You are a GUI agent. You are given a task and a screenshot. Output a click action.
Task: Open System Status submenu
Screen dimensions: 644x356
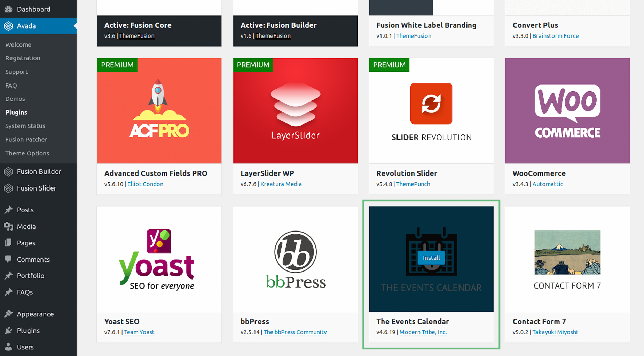click(25, 126)
